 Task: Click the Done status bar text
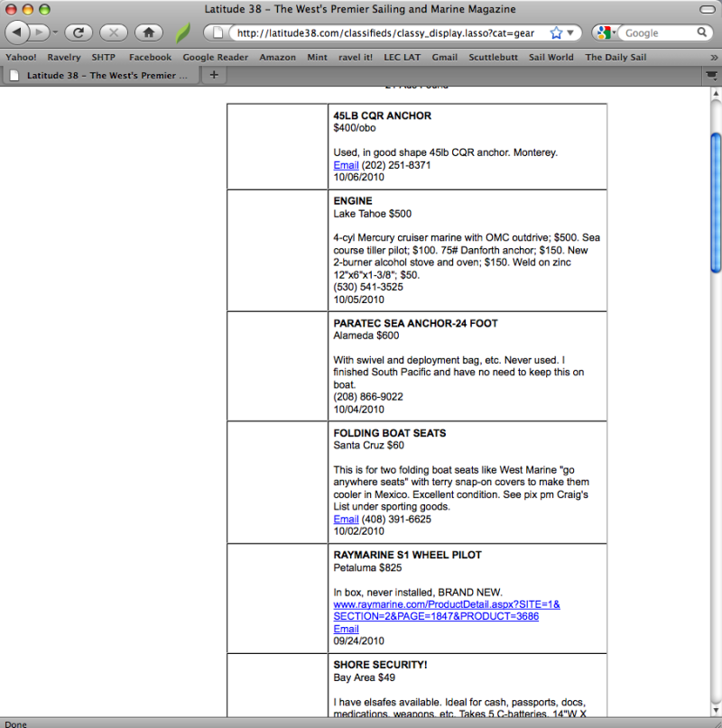(x=16, y=723)
